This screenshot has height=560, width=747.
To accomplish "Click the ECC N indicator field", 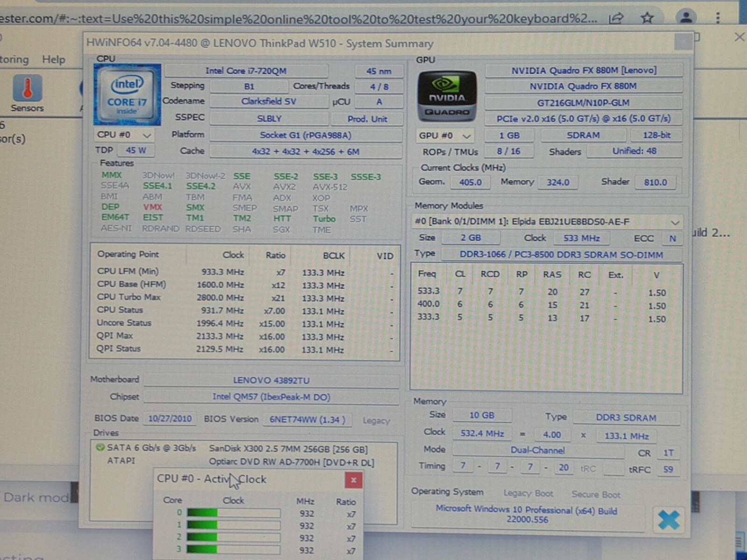I will pos(672,238).
